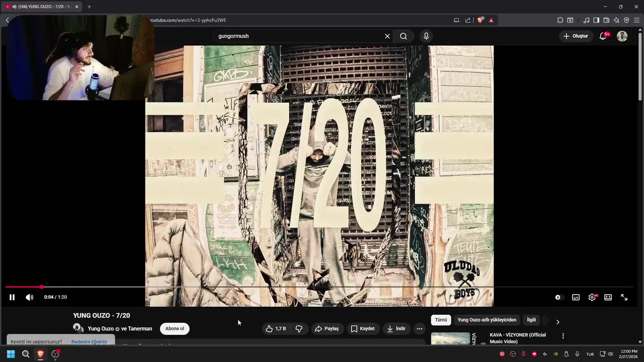The height and width of the screenshot is (362, 644).
Task: Install site as app icon in address bar
Action: click(x=456, y=20)
